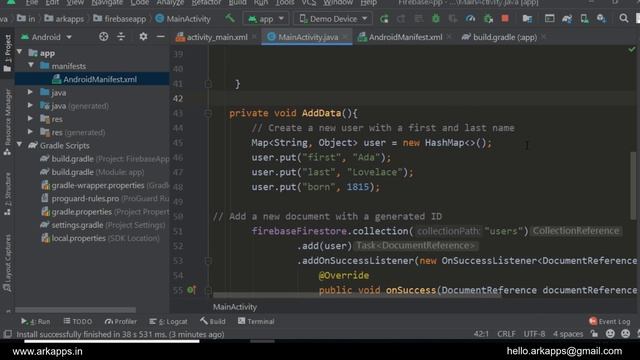This screenshot has height=360, width=640.
Task: Collapse the app module node
Action: click(x=20, y=52)
